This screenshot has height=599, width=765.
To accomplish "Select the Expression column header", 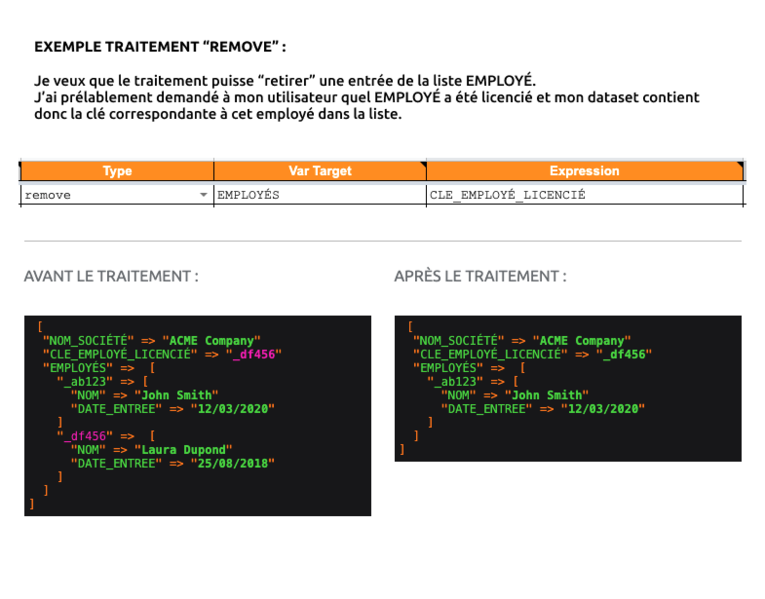I will pos(584,171).
